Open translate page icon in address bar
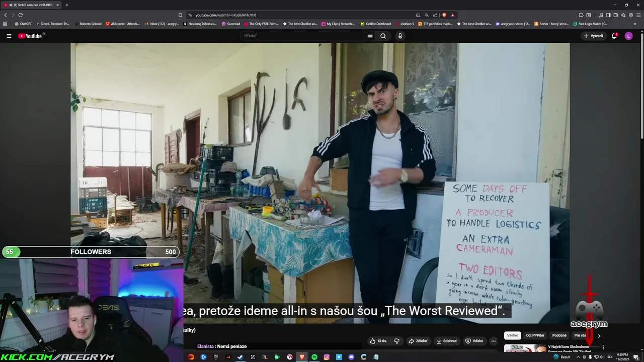Screen dimensions: 644x362 pyautogui.click(x=427, y=15)
